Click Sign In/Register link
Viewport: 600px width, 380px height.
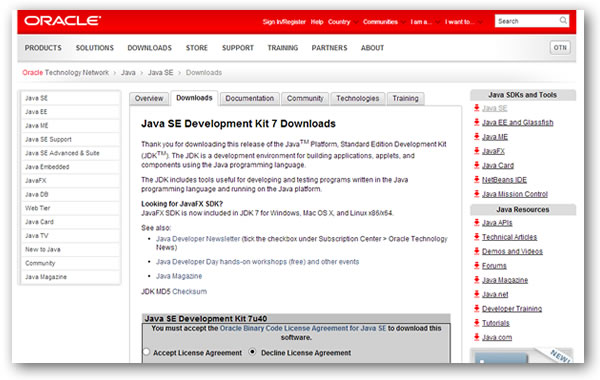[284, 22]
